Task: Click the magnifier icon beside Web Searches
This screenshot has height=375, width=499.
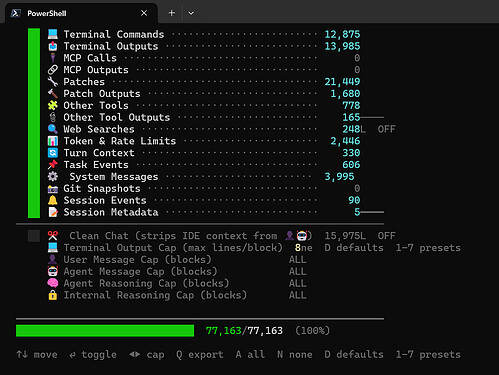Action: (53, 129)
